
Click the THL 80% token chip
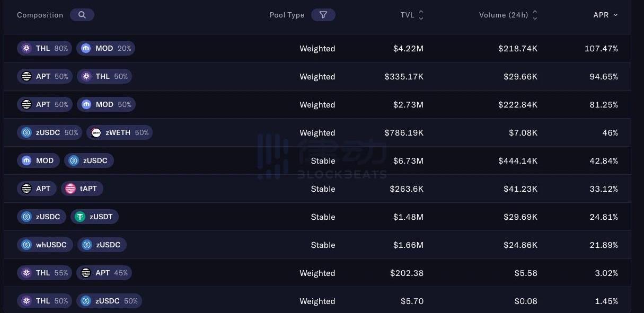pos(45,48)
